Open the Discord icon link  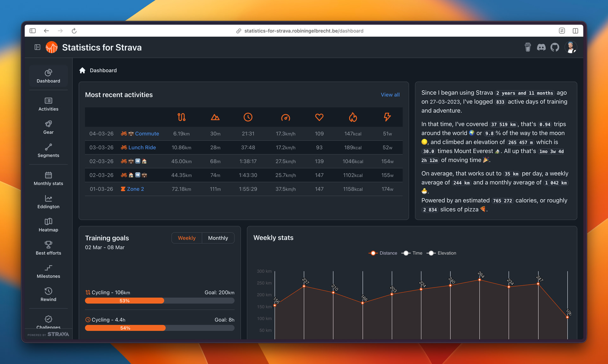541,47
